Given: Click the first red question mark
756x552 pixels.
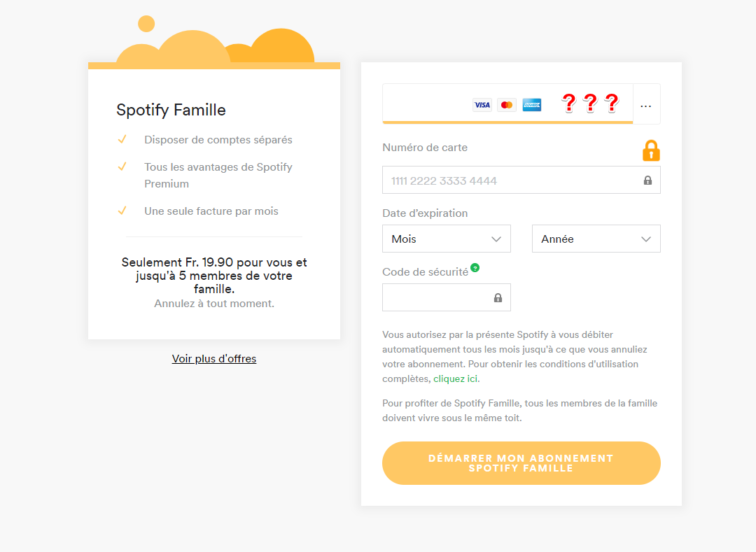Looking at the screenshot, I should pos(568,104).
